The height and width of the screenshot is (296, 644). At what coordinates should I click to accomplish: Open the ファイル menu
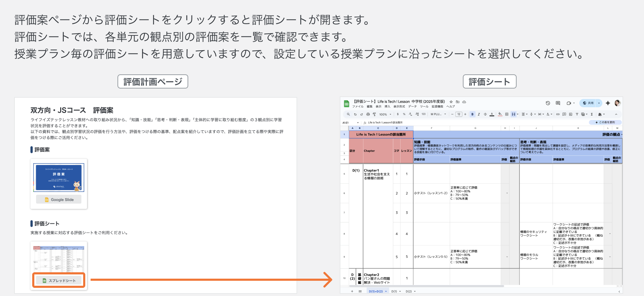358,107
